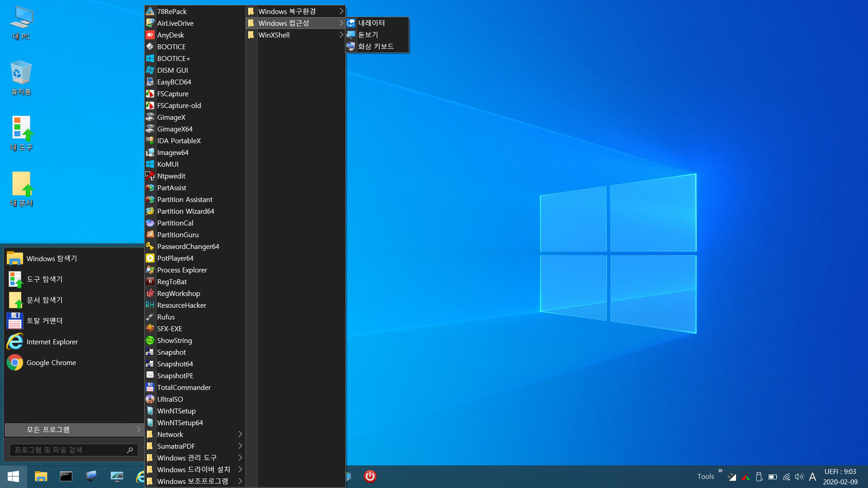Open 도구 탐색기 from start menu
868x488 pixels.
74,279
